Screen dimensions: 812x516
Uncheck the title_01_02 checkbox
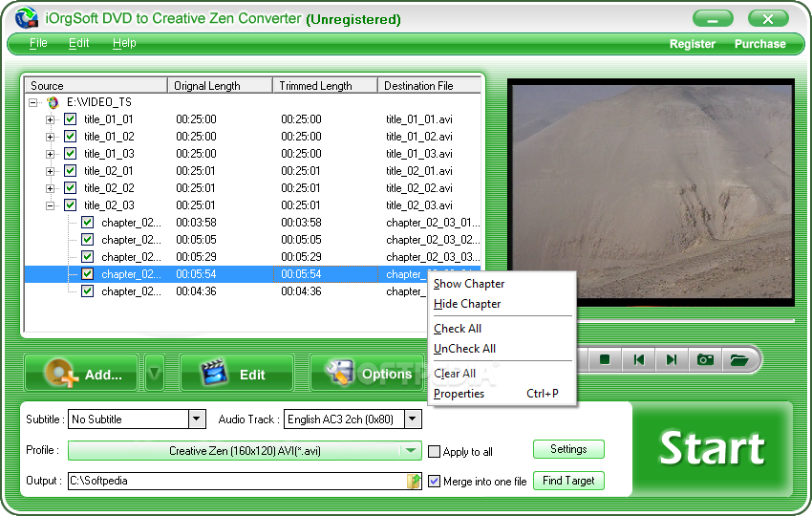tap(71, 137)
